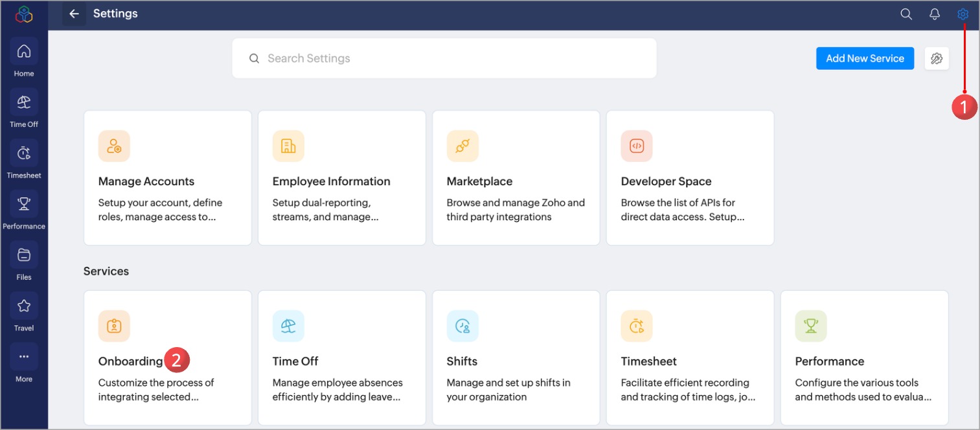Open Manage Accounts title
The width and height of the screenshot is (980, 430).
[146, 181]
